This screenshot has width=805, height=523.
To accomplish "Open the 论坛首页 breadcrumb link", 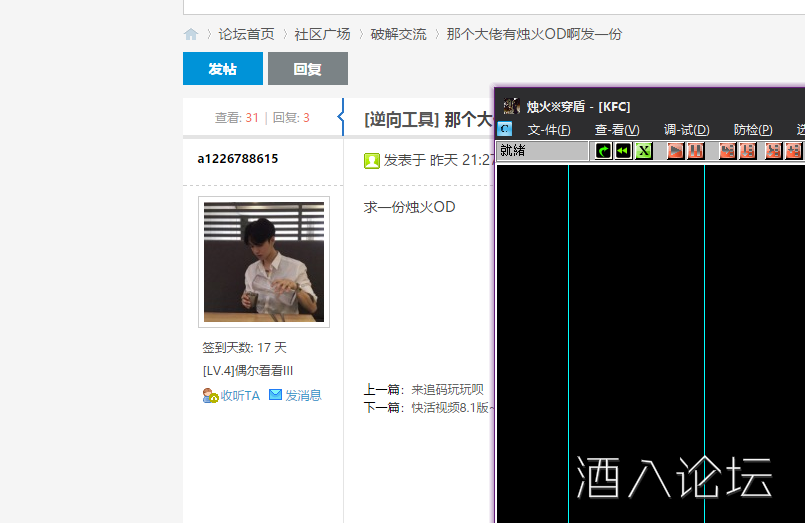I will click(x=246, y=34).
